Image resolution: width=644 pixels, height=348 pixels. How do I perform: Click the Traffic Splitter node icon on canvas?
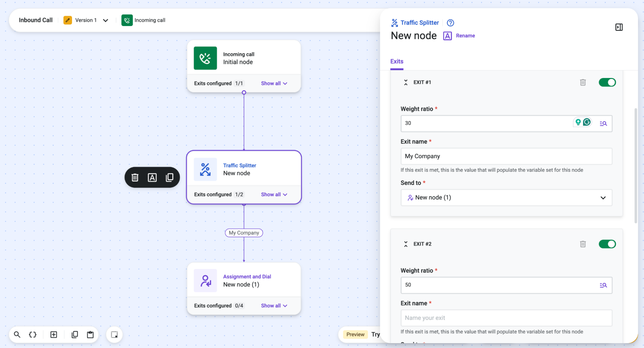pyautogui.click(x=205, y=169)
